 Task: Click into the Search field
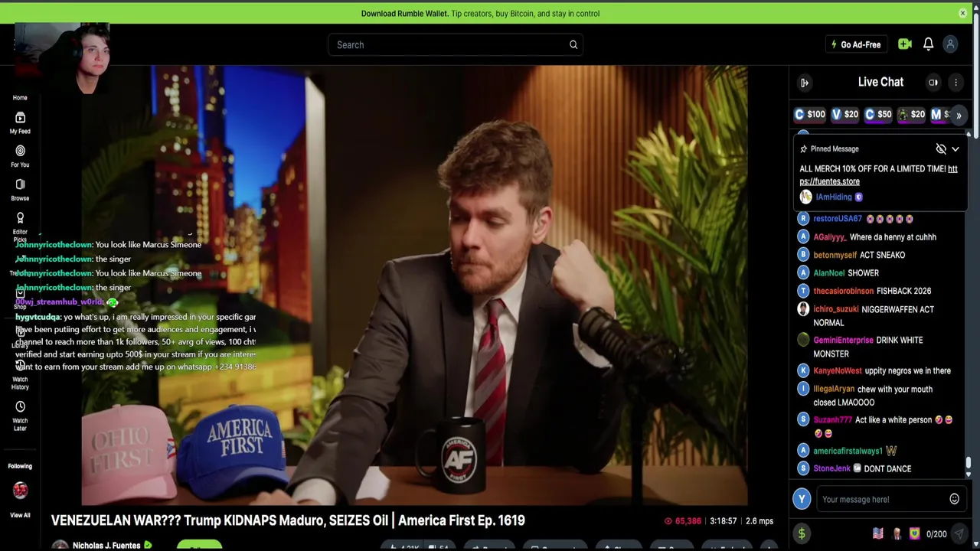[x=456, y=44]
